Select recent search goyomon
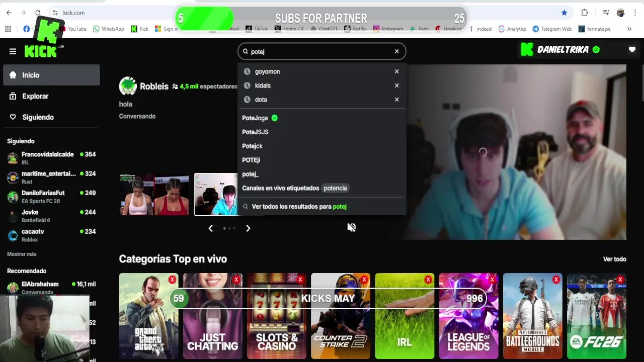 (267, 71)
